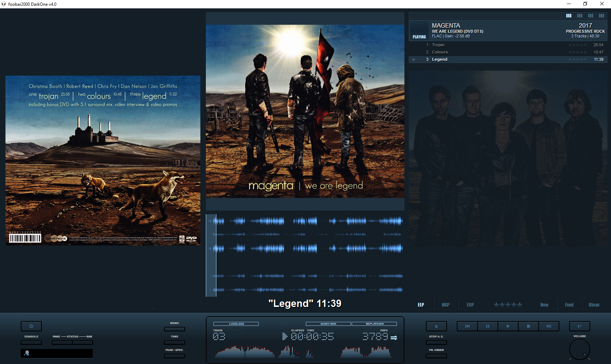This screenshot has height=364, width=611.
Task: Select track 1 Trojan
Action: tap(508, 45)
